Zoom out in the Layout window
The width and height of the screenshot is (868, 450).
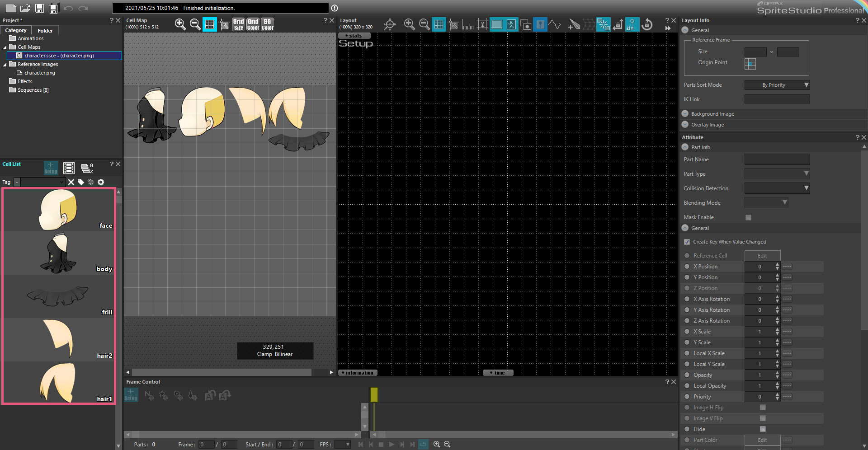click(x=424, y=24)
